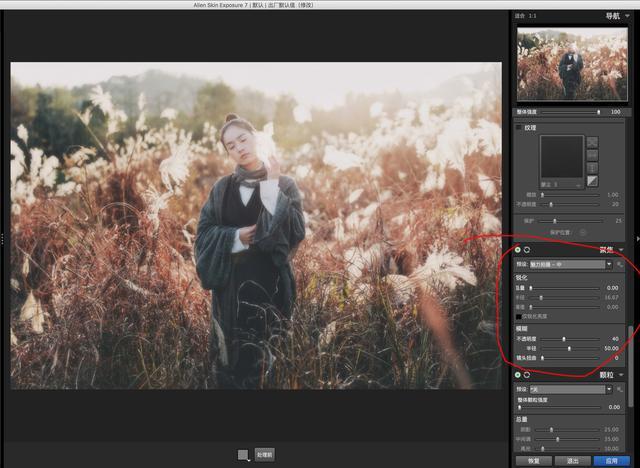Click the invert icon beside the texture preview
This screenshot has height=468, width=640.
click(592, 181)
